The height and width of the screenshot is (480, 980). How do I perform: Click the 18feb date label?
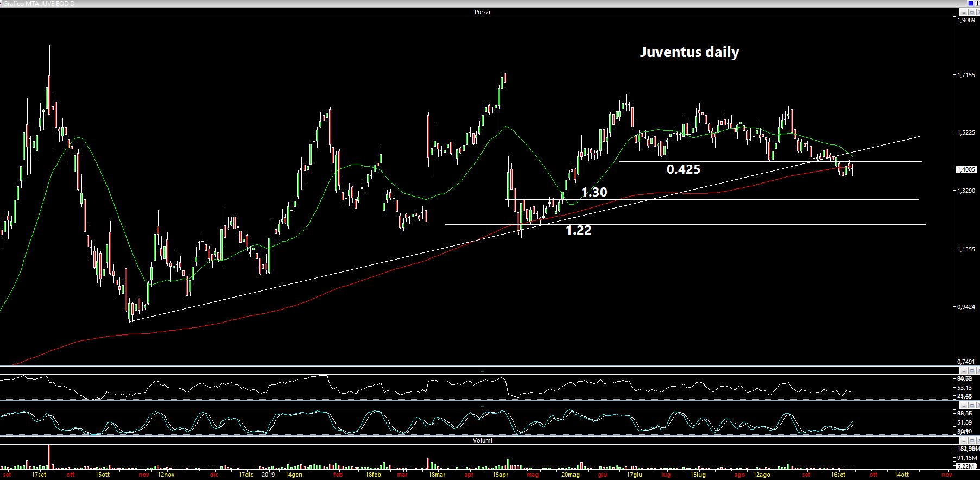[373, 475]
